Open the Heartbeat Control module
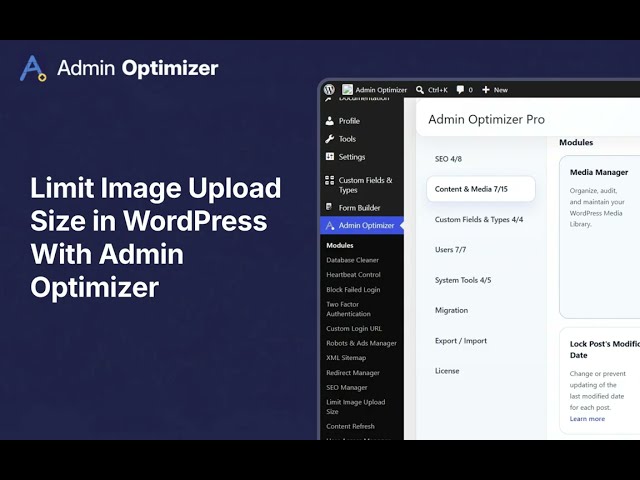Viewport: 640px width, 480px height. [x=353, y=275]
